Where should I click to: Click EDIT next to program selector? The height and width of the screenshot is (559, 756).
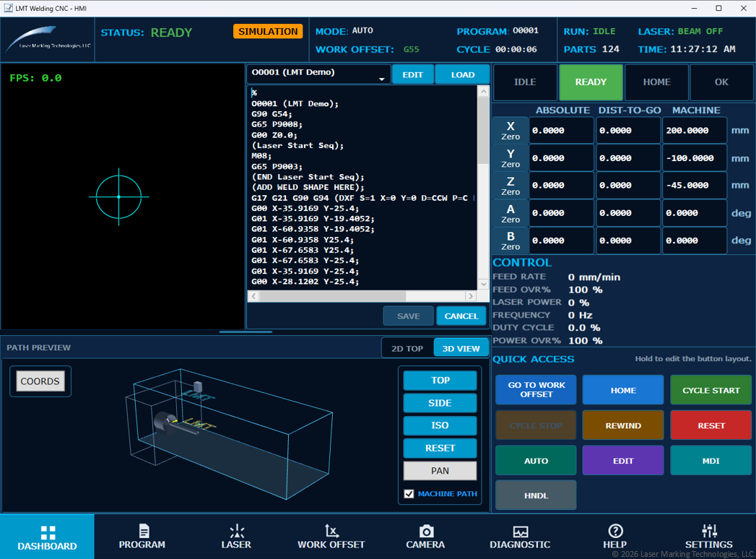click(413, 75)
